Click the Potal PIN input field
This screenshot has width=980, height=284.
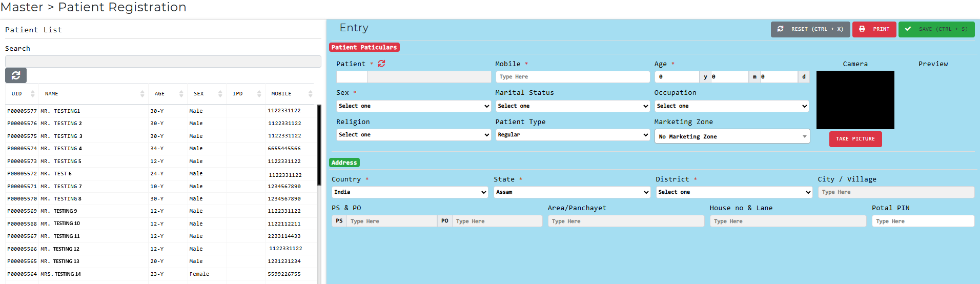click(923, 221)
